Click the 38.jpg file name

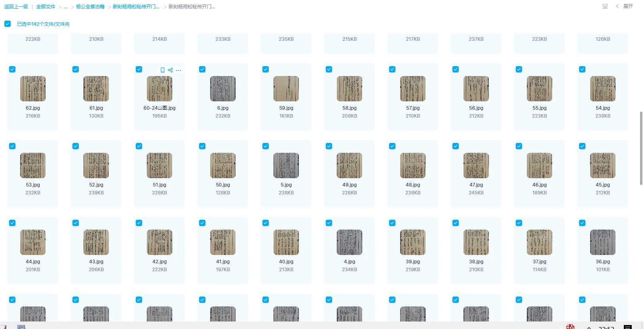point(476,262)
